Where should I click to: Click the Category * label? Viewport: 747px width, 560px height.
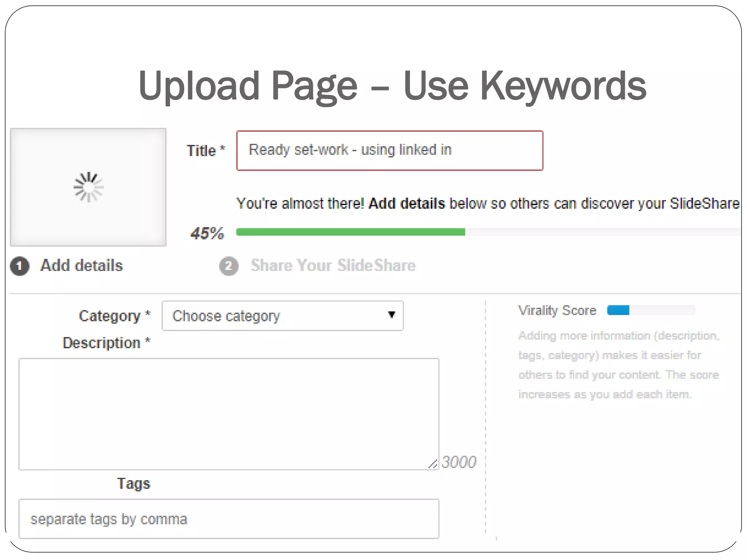(x=115, y=316)
